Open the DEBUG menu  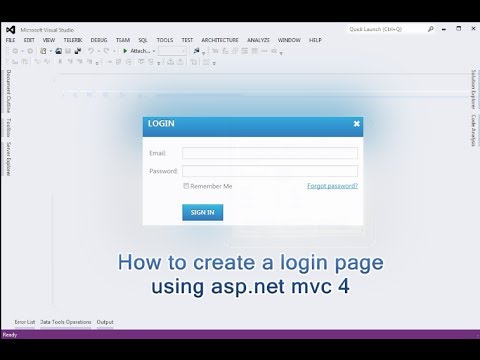click(x=99, y=40)
